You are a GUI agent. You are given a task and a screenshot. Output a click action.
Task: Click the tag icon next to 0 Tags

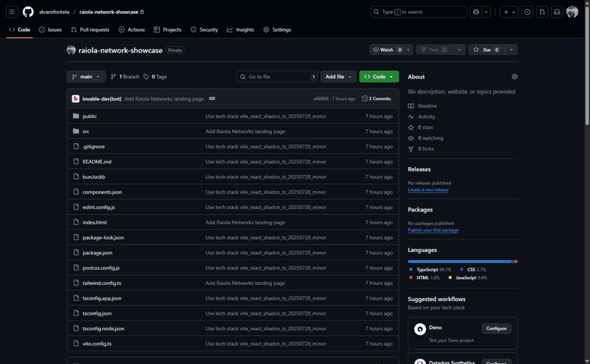pos(146,77)
